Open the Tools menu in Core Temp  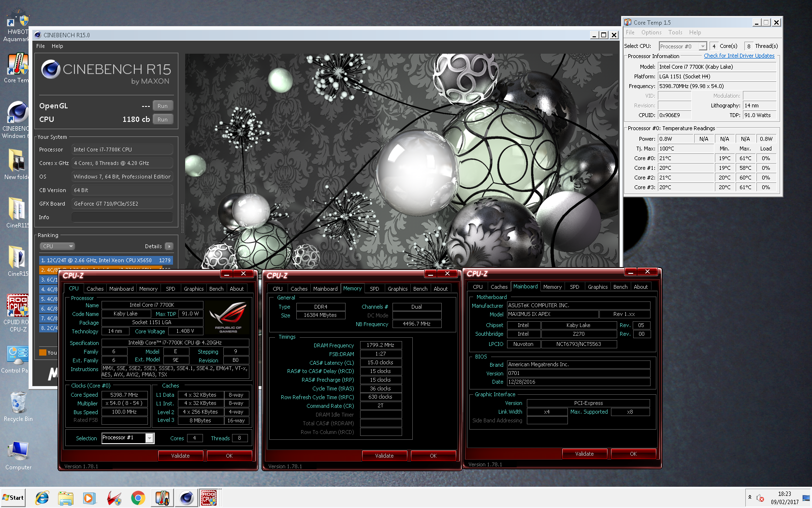(675, 32)
